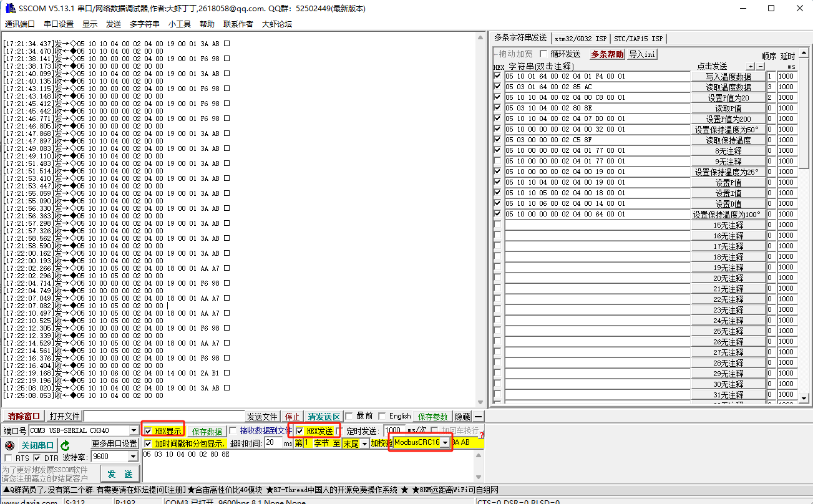Enable the RTS checkbox

pyautogui.click(x=9, y=458)
